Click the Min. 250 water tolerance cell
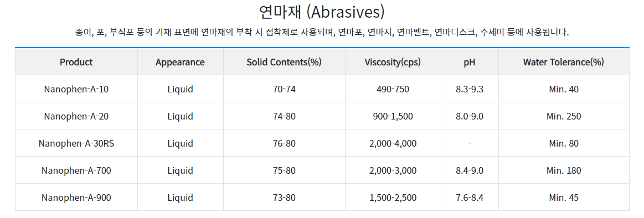 point(564,116)
